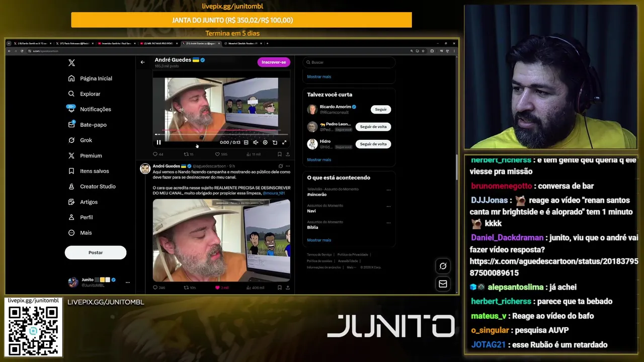
Task: View stats of 406 mil views post
Action: click(255, 288)
